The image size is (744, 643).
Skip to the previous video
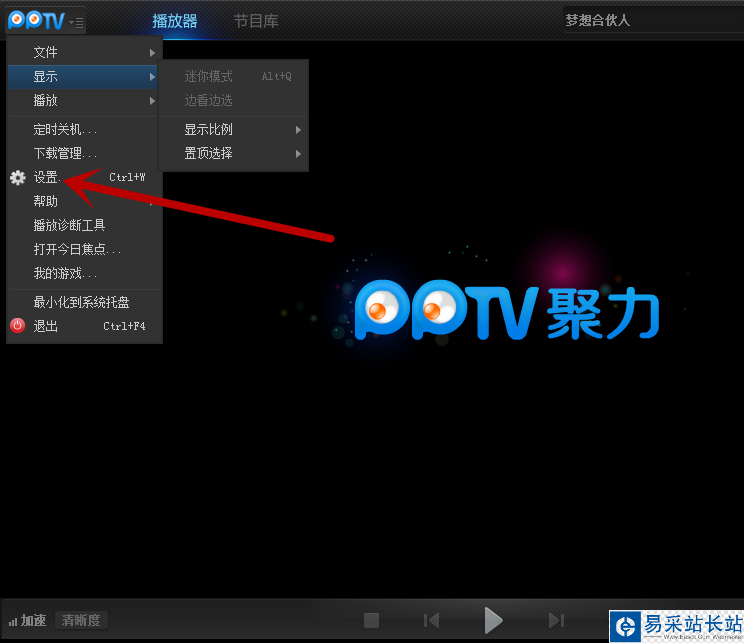431,620
